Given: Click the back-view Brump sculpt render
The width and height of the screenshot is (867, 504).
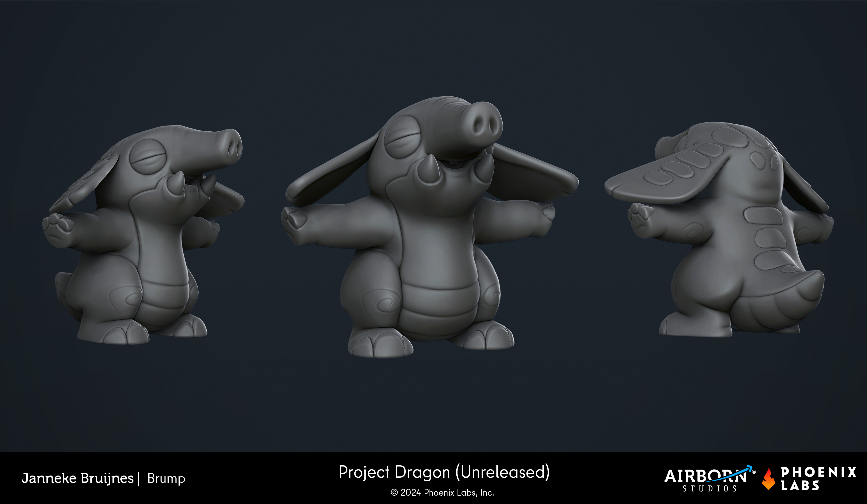Looking at the screenshot, I should [x=719, y=229].
